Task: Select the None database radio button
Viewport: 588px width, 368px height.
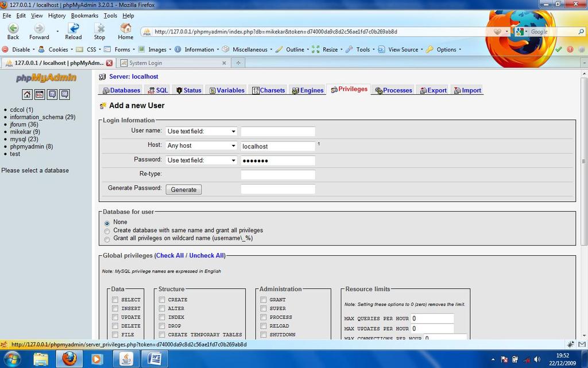Action: pyautogui.click(x=107, y=223)
